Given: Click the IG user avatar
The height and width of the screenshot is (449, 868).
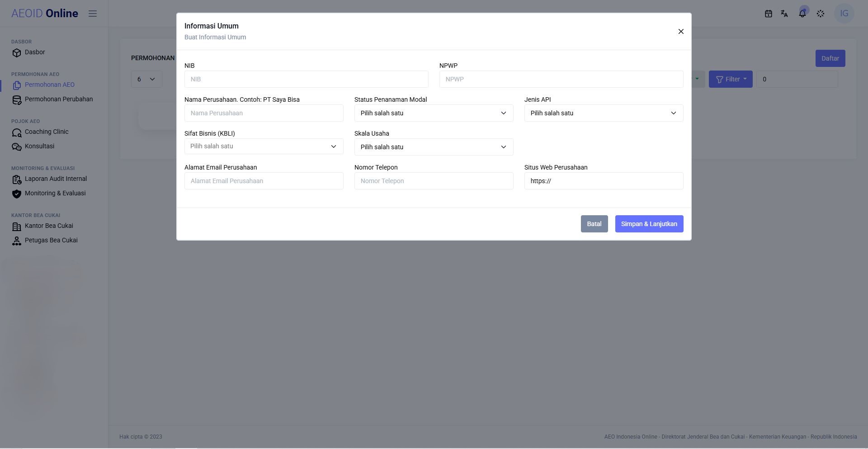Looking at the screenshot, I should pyautogui.click(x=844, y=14).
